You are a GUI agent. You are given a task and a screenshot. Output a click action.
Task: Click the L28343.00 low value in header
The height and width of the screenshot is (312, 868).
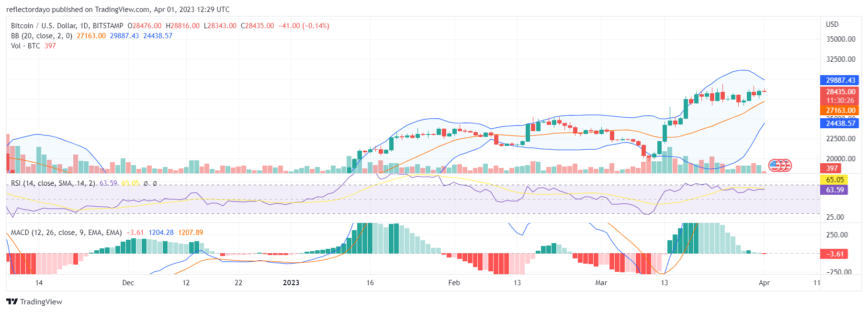220,26
